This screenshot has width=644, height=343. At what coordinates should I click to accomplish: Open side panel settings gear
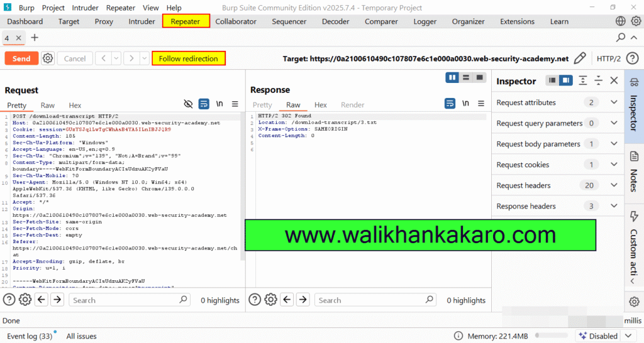click(634, 302)
